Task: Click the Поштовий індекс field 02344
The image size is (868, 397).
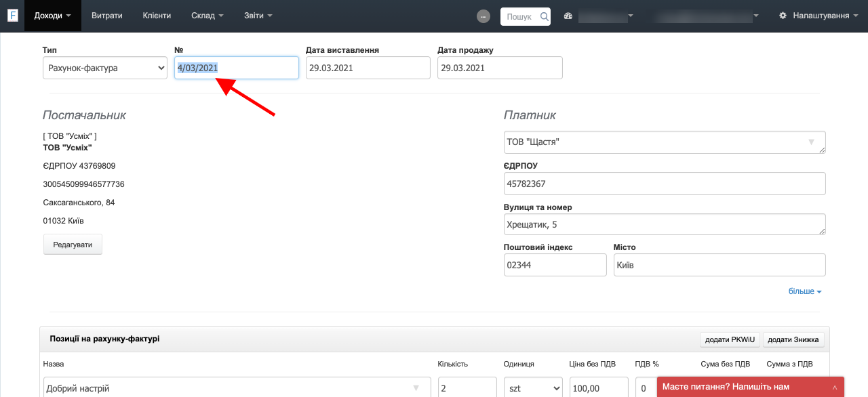Action: pos(555,265)
